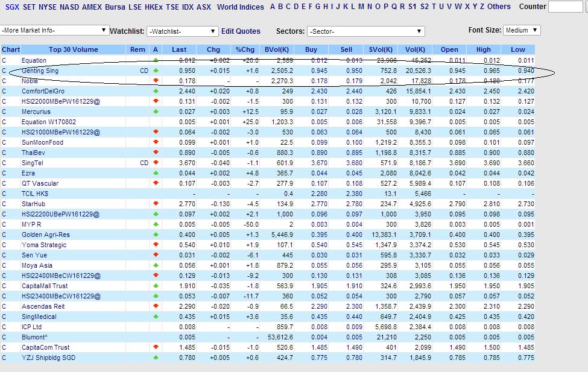Click red down arrow for SunMoonFood row

click(156, 142)
